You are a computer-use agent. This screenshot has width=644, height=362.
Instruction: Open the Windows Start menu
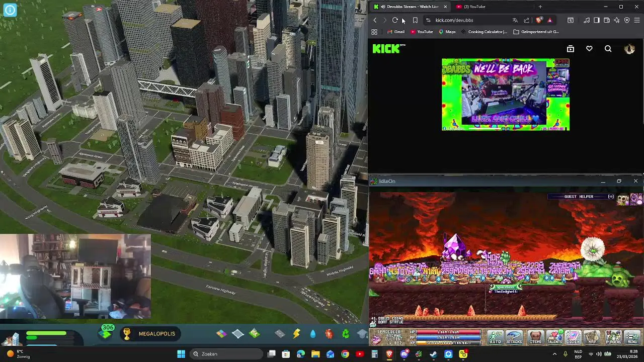click(x=181, y=354)
